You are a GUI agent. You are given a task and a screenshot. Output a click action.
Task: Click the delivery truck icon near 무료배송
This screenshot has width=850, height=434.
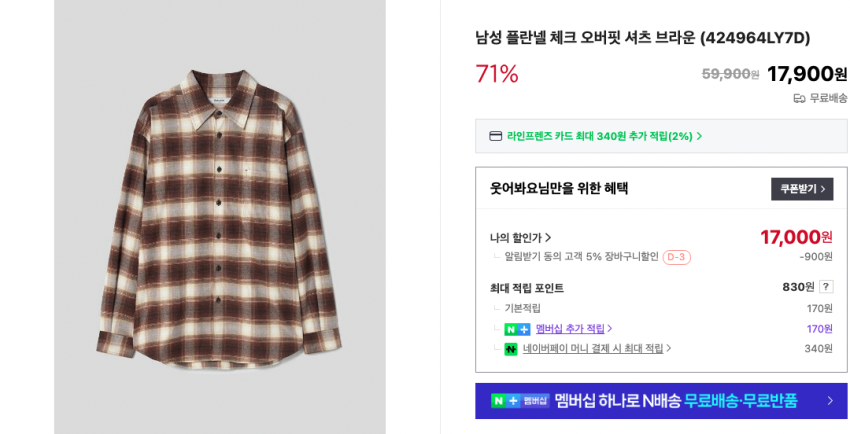799,98
